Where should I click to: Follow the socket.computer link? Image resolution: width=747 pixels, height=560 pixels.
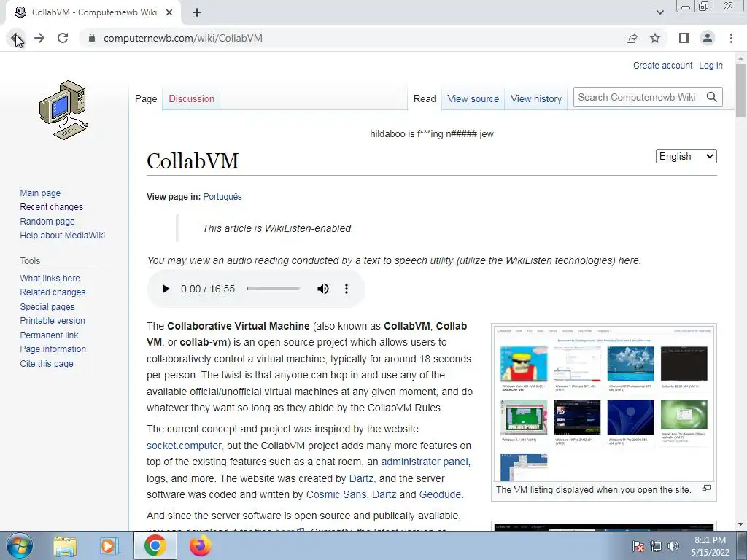click(x=184, y=446)
